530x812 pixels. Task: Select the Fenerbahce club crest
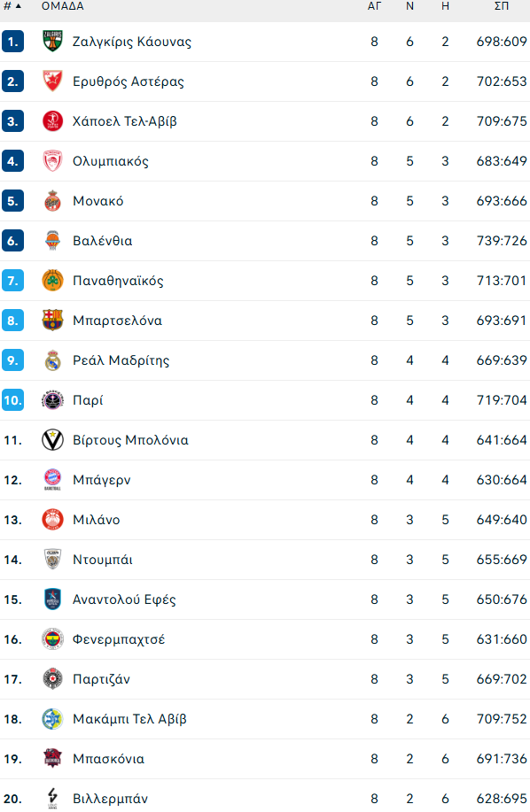point(52,638)
